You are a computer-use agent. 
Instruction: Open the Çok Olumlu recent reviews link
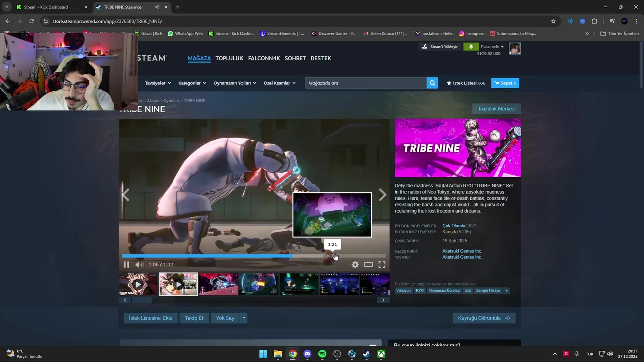pos(454,226)
